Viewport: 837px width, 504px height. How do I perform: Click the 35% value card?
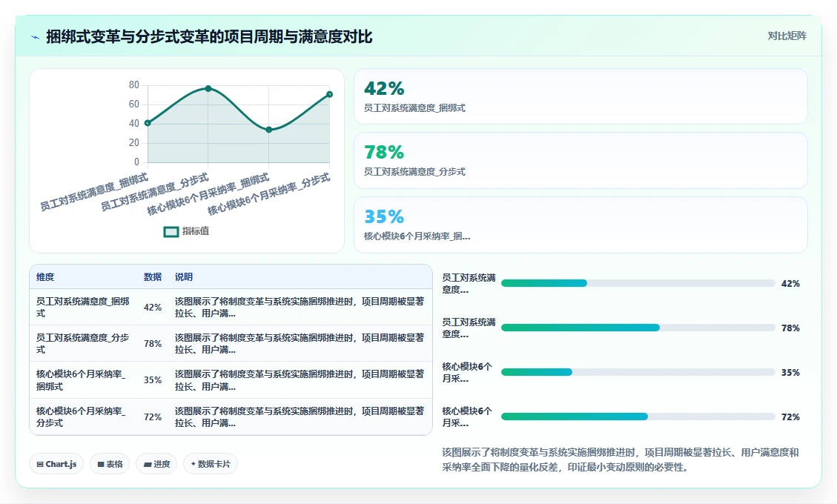[x=580, y=225]
